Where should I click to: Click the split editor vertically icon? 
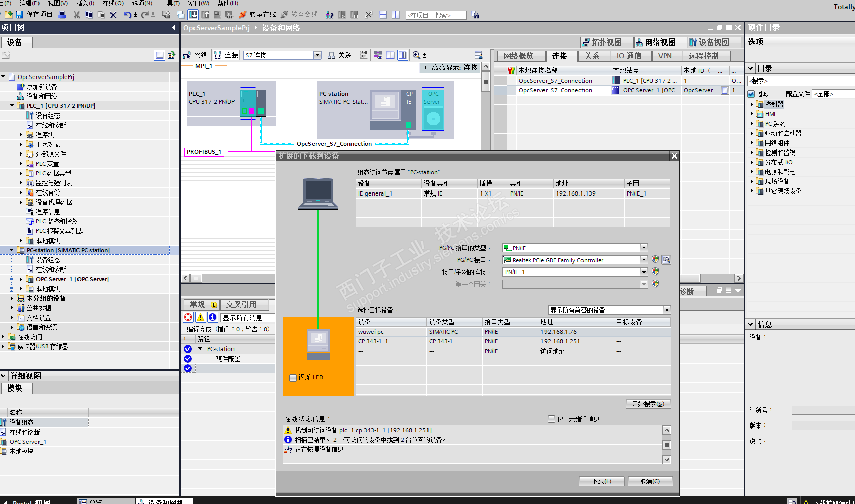(x=396, y=15)
